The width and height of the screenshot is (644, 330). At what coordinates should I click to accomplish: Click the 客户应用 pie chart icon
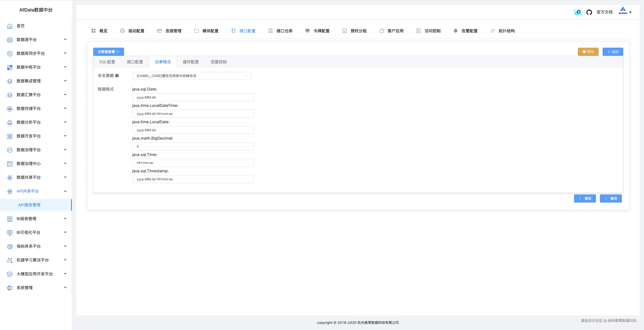coord(382,31)
